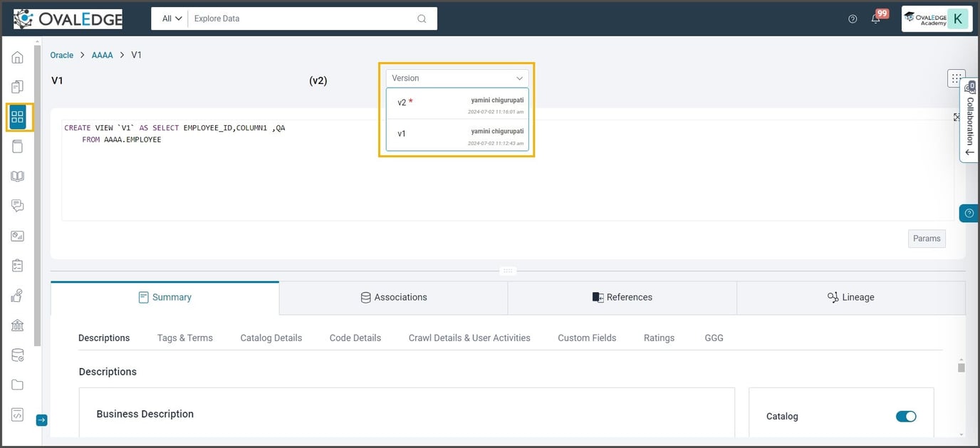Screen dimensions: 980x448
Task: Click the panel resize handle below the editor
Action: pyautogui.click(x=508, y=271)
